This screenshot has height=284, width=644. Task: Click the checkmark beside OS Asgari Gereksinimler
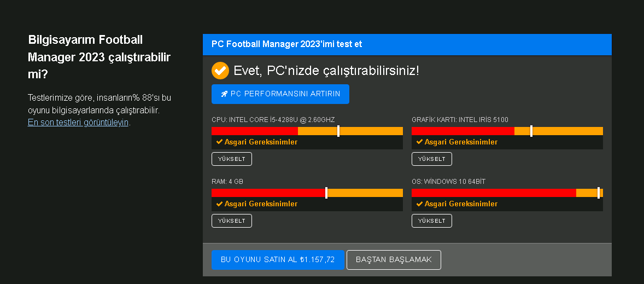point(419,204)
